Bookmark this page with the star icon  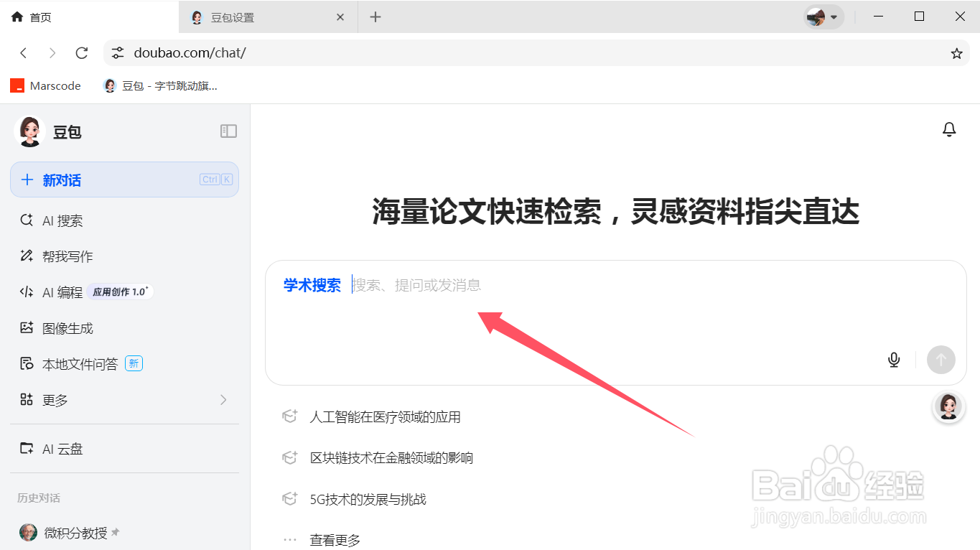tap(956, 53)
